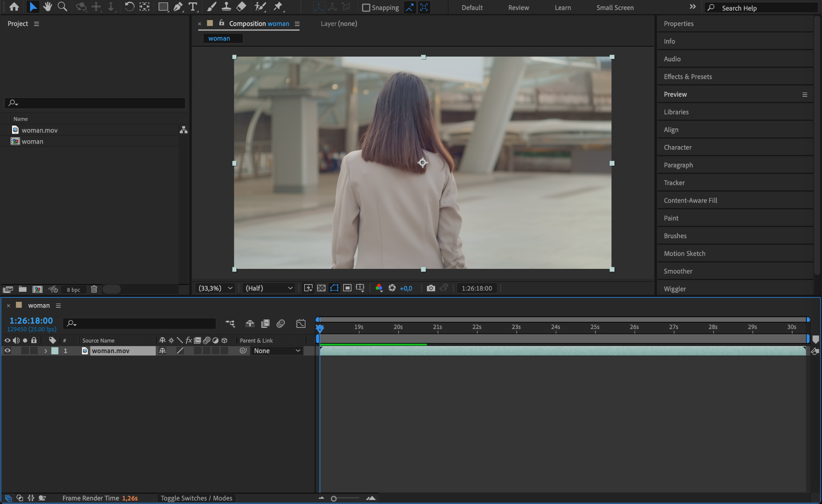Expand woman.mov layer properties twirl arrow
Viewport: 822px width, 504px height.
(x=45, y=351)
